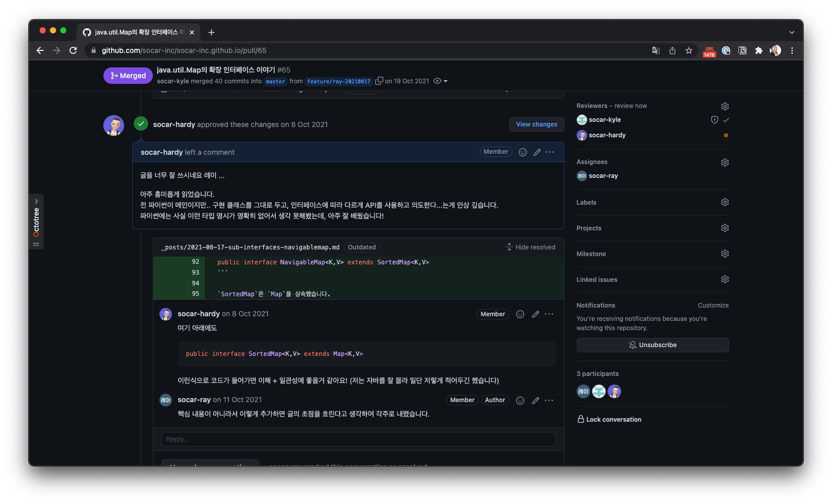Go back with the browser back arrow
The image size is (832, 504).
pyautogui.click(x=40, y=50)
